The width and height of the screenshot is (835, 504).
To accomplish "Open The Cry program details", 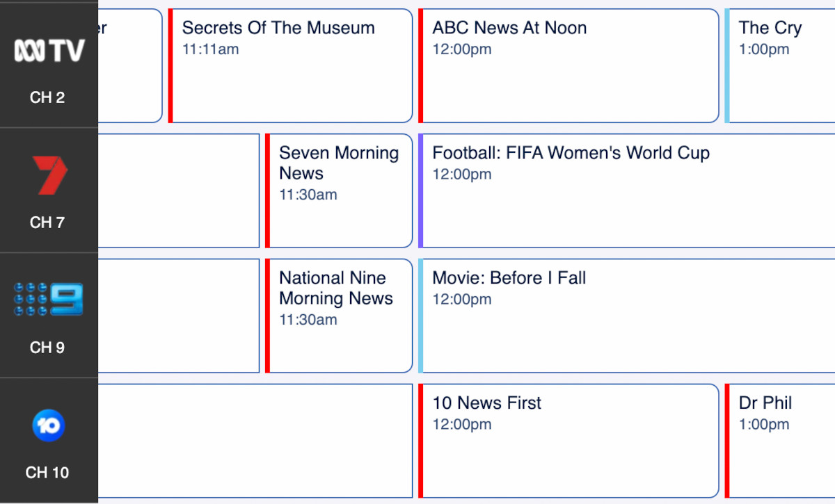I will 779,65.
